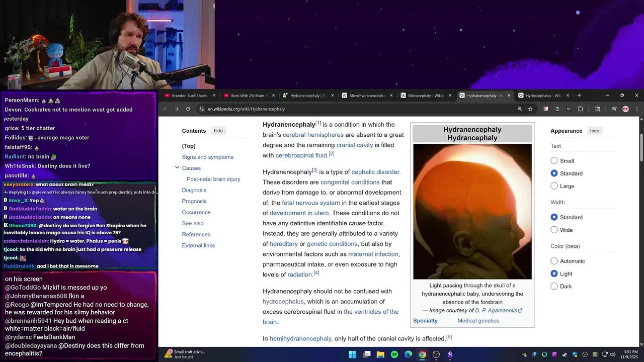Screen dimensions: 644x362
Task: Open the extensions puzzle-piece menu
Action: click(x=580, y=109)
